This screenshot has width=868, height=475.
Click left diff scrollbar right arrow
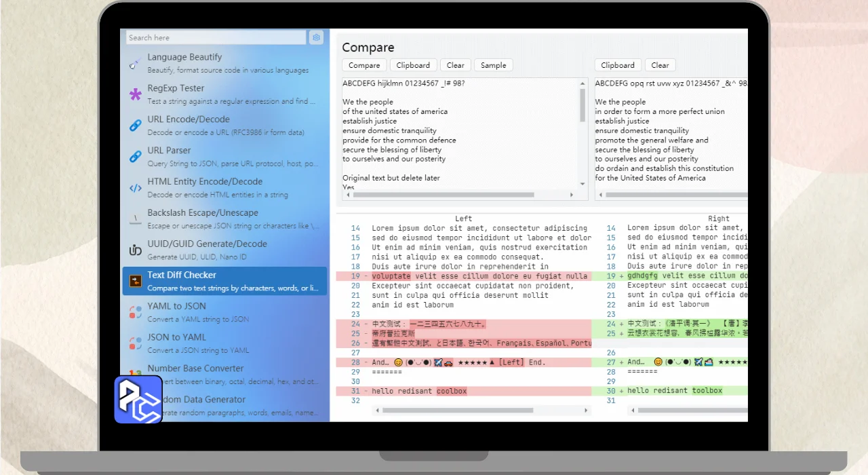587,411
